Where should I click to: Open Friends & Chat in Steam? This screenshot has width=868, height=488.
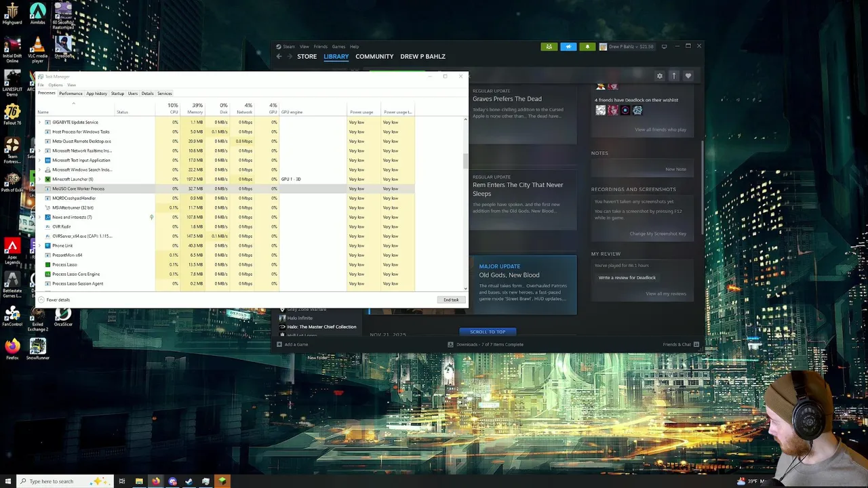681,344
